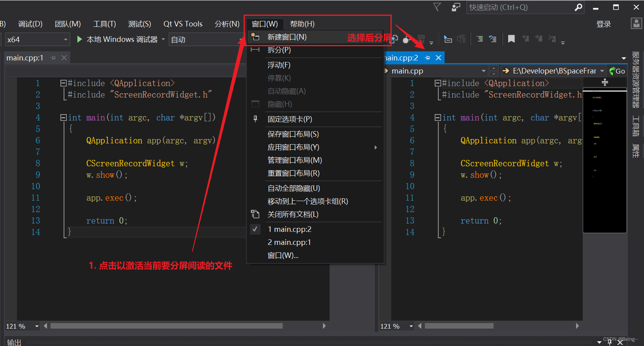The height and width of the screenshot is (346, 644).
Task: Open the 分析(N) menu
Action: coord(227,24)
